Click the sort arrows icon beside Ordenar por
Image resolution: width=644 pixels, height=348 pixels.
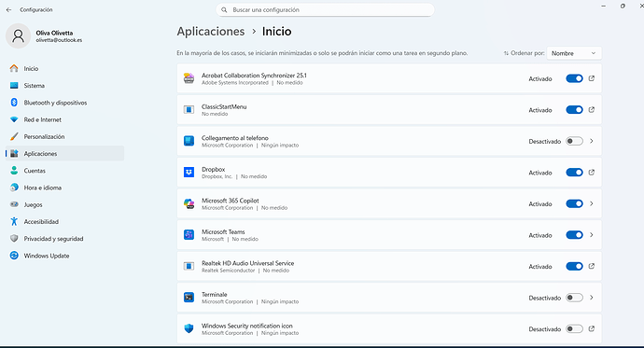coord(507,53)
